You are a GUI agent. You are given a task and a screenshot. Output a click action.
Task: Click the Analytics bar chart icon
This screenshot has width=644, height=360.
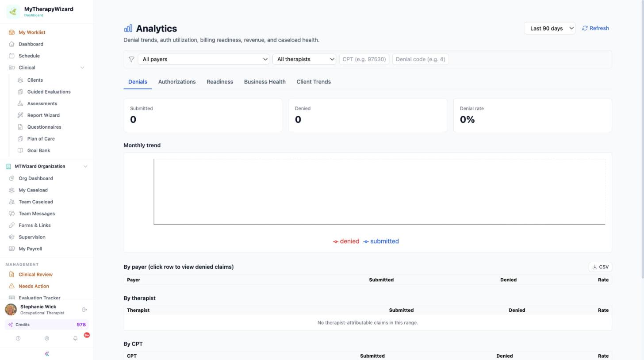[x=128, y=28]
